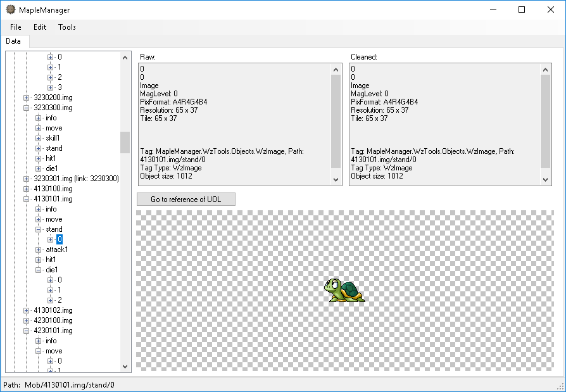Switch to the Data tab
This screenshot has height=392, width=566.
(13, 41)
